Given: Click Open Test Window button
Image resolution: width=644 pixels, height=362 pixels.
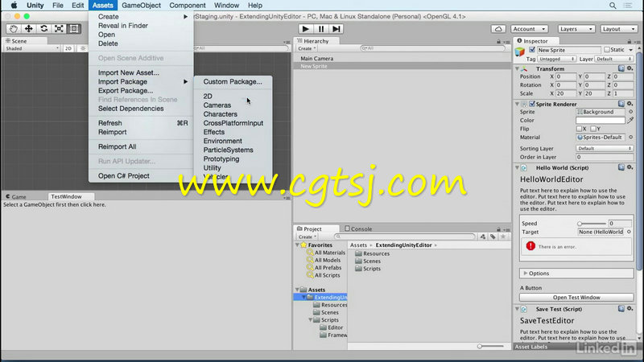Looking at the screenshot, I should coord(576,297).
